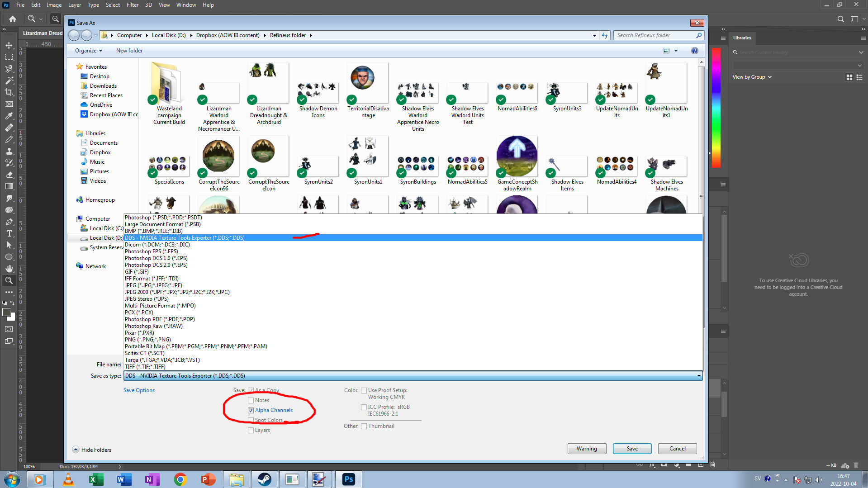Select the Sponge tool
This screenshot has height=488, width=868.
tap(9, 210)
